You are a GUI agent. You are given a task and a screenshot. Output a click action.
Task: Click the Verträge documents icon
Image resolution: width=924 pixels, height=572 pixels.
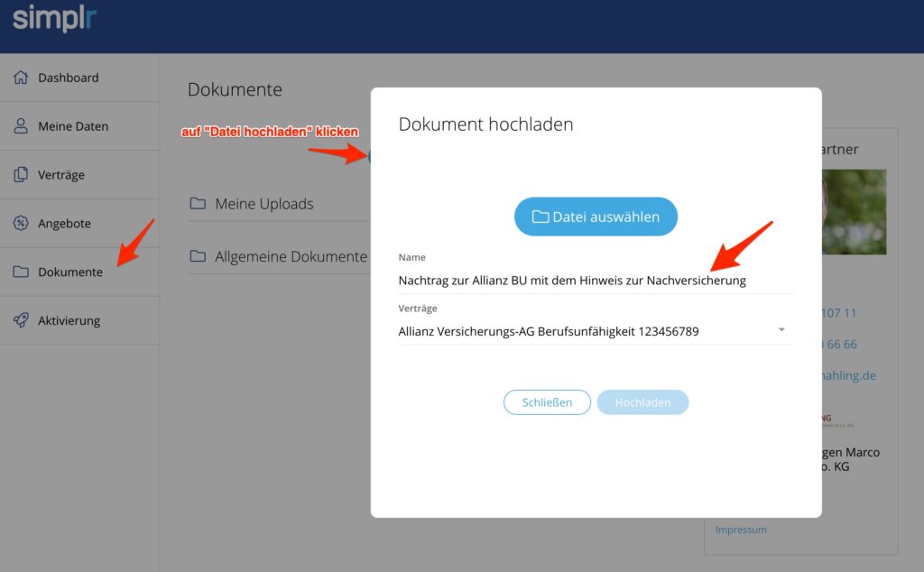click(x=21, y=174)
